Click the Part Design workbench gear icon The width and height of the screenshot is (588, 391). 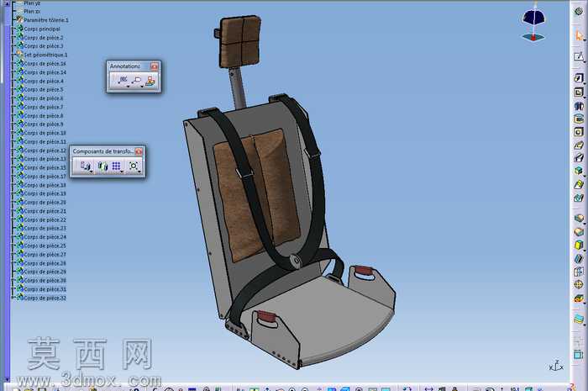(579, 11)
